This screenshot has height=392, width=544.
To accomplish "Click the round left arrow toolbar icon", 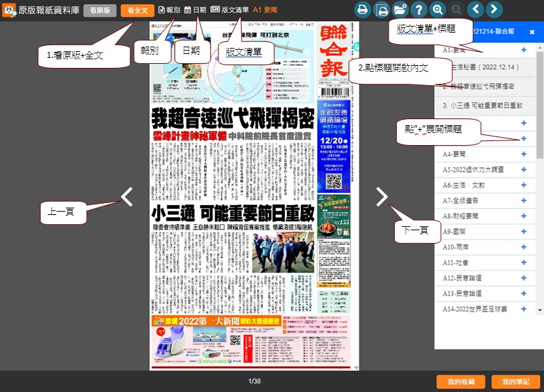I will tap(475, 9).
